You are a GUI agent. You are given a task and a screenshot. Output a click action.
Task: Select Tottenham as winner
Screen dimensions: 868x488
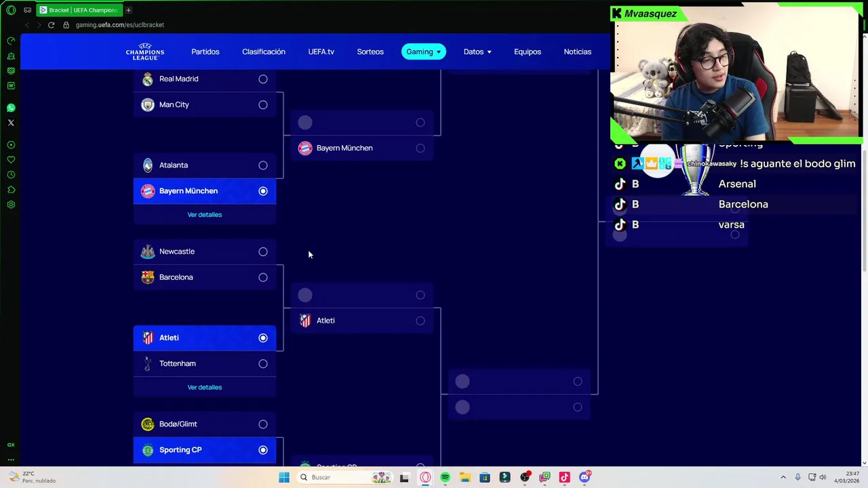[x=263, y=364]
